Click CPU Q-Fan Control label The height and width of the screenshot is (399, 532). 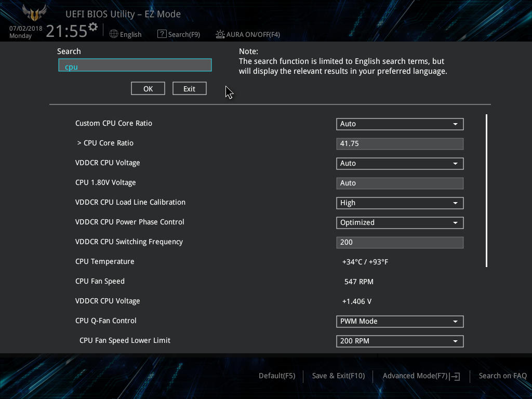pyautogui.click(x=106, y=321)
